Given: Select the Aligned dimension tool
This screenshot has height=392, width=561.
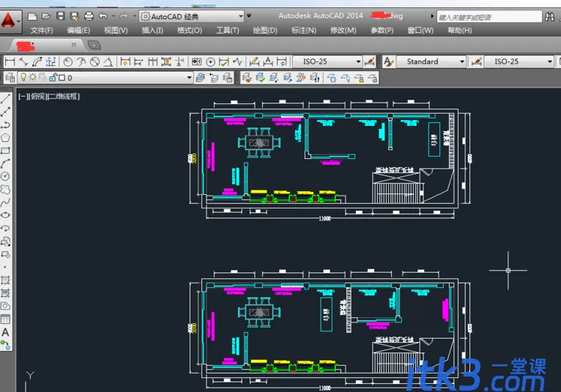Looking at the screenshot, I should pos(23,62).
